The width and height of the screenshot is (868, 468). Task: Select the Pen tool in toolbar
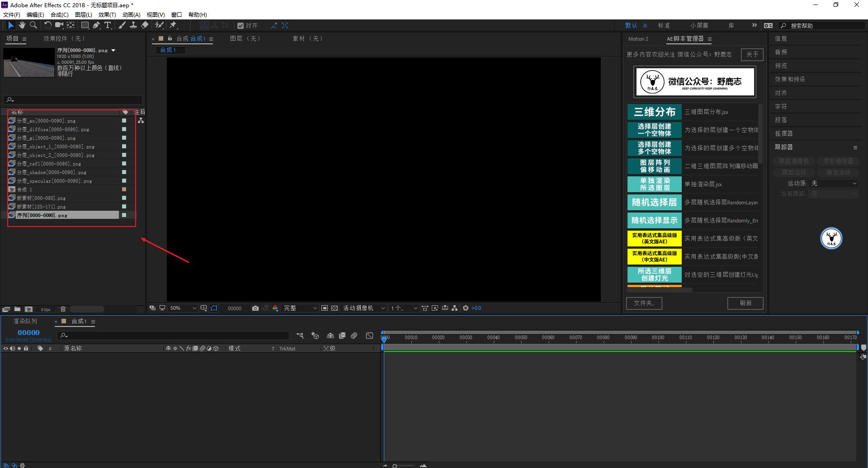pyautogui.click(x=96, y=25)
